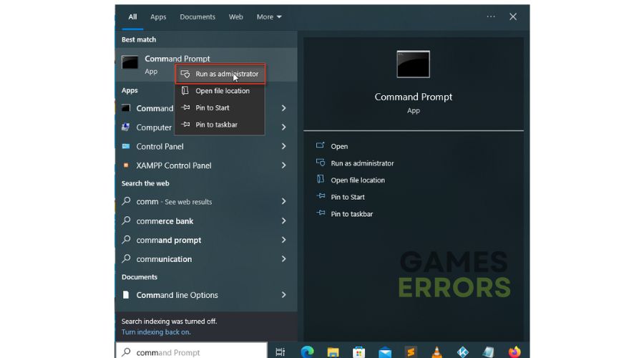Click the Task View taskbar icon
This screenshot has width=644, height=358.
(280, 352)
